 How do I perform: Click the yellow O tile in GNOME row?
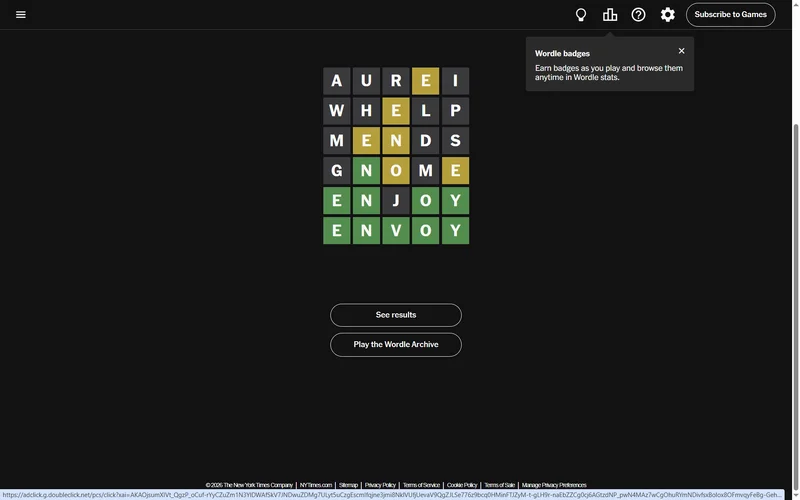396,170
